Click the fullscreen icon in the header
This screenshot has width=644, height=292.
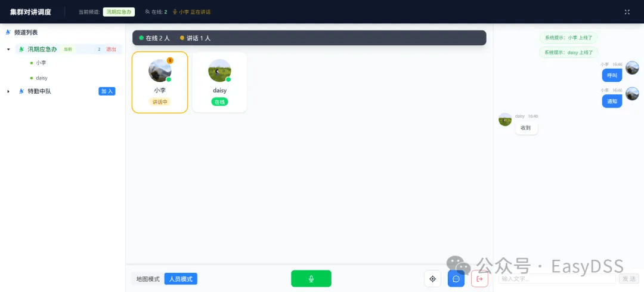pyautogui.click(x=627, y=12)
